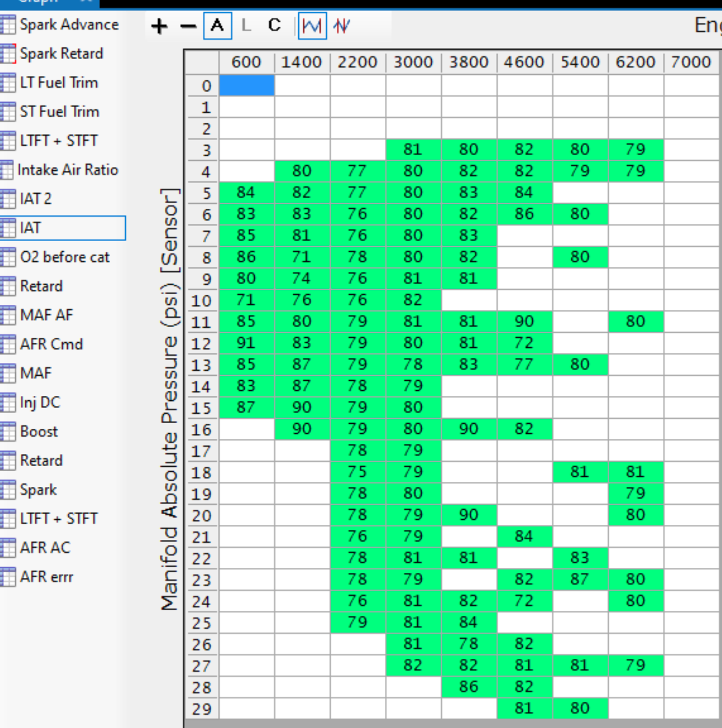
Task: Click the 78 cell in row 26, 3800 column
Action: [x=469, y=644]
